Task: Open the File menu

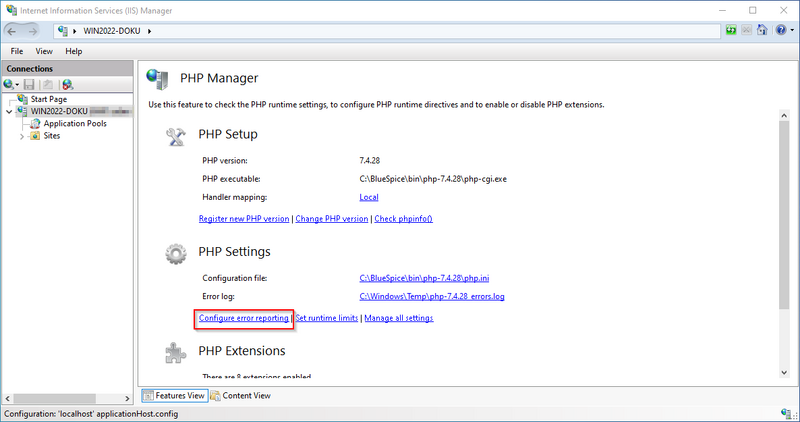Action: [17, 51]
